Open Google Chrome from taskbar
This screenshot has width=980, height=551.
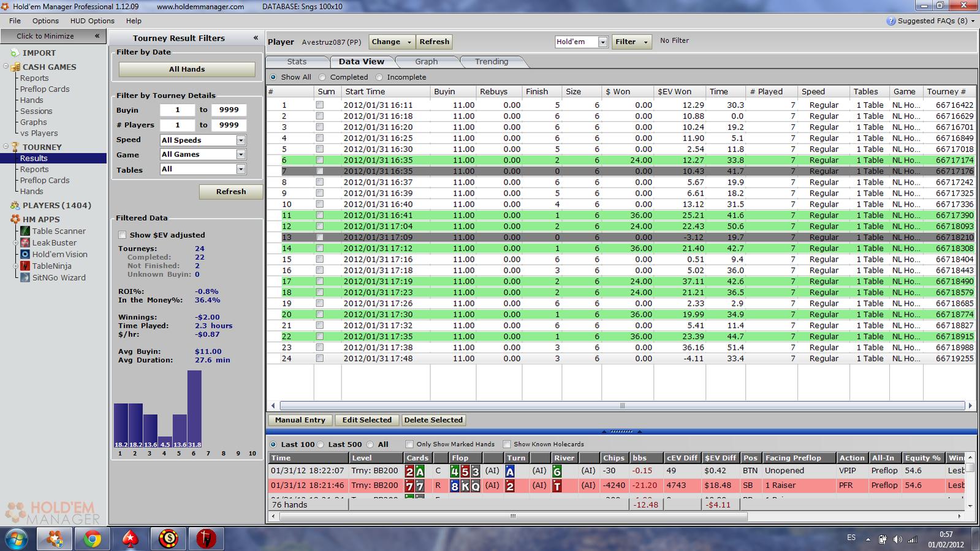93,539
